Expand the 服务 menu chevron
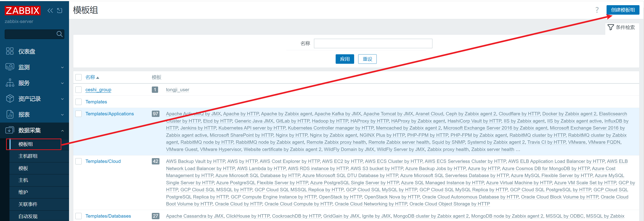Screen dimensions: 644x221 pyautogui.click(x=62, y=83)
